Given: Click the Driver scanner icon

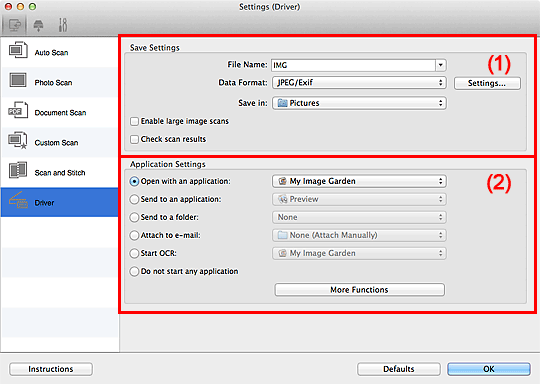Looking at the screenshot, I should [18, 200].
